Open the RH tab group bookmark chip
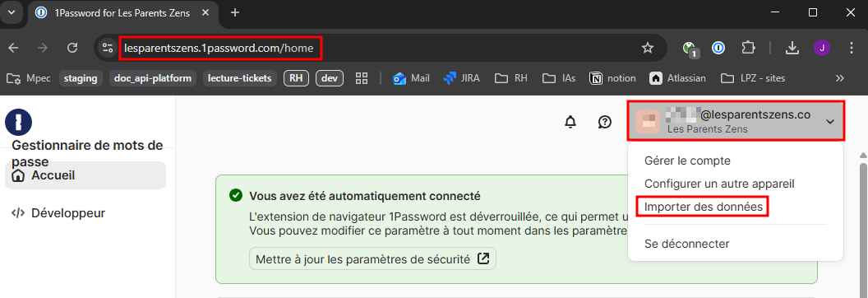The height and width of the screenshot is (298, 868). tap(296, 78)
